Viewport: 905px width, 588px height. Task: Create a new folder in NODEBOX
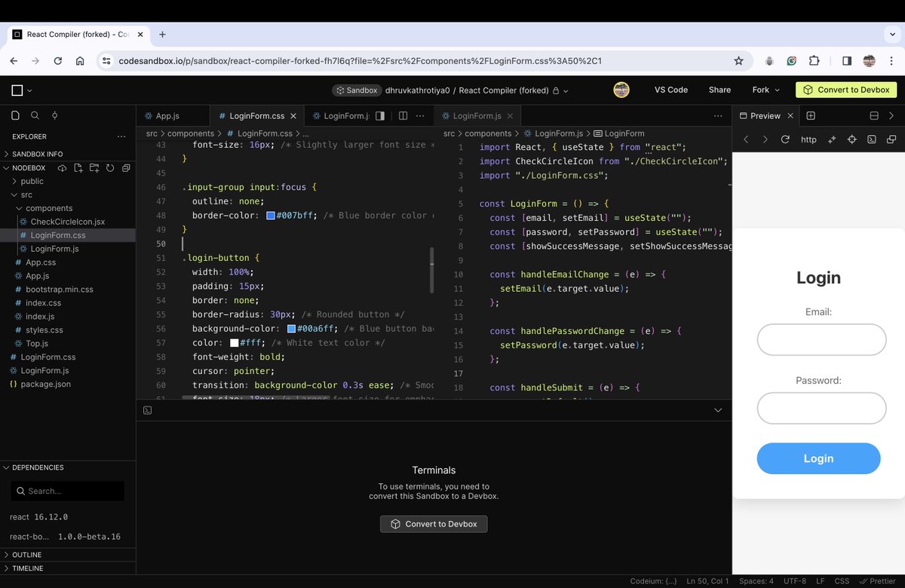coord(94,168)
